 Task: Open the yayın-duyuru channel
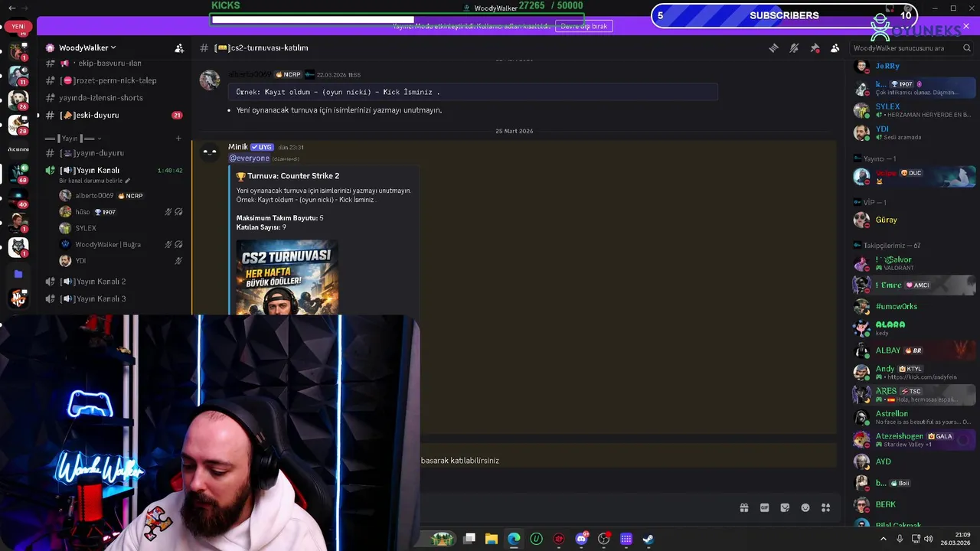tap(115, 153)
